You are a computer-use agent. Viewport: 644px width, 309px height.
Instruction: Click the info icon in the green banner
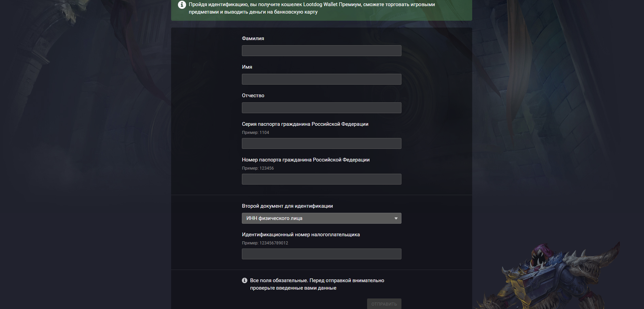pyautogui.click(x=182, y=5)
